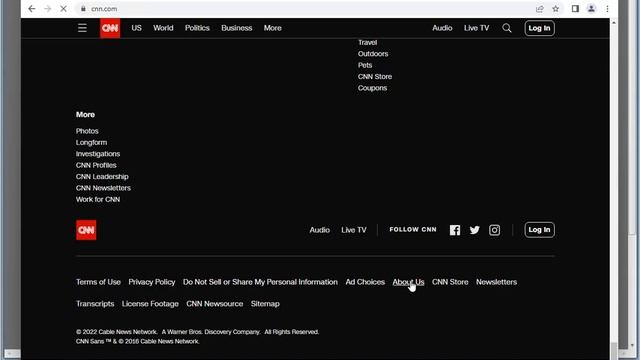Open the footer Live TV link
Screen dimensions: 640x360
point(354,230)
